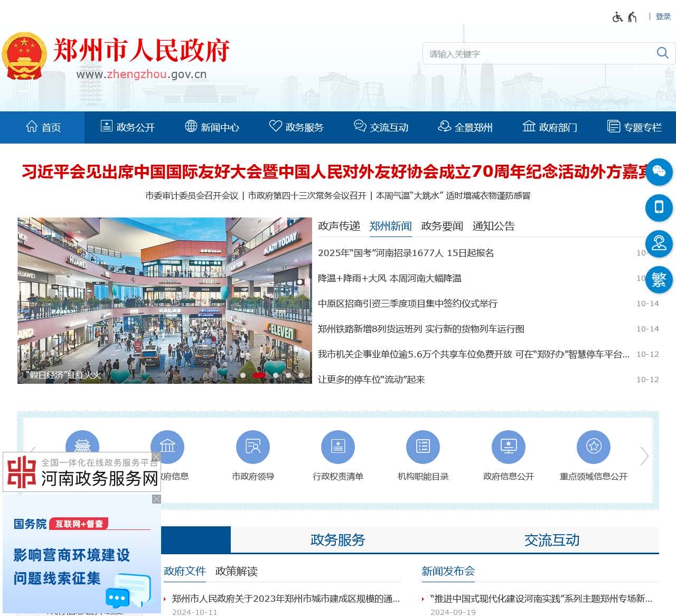
Task: Select the 市政府领导 service icon
Action: (x=252, y=446)
